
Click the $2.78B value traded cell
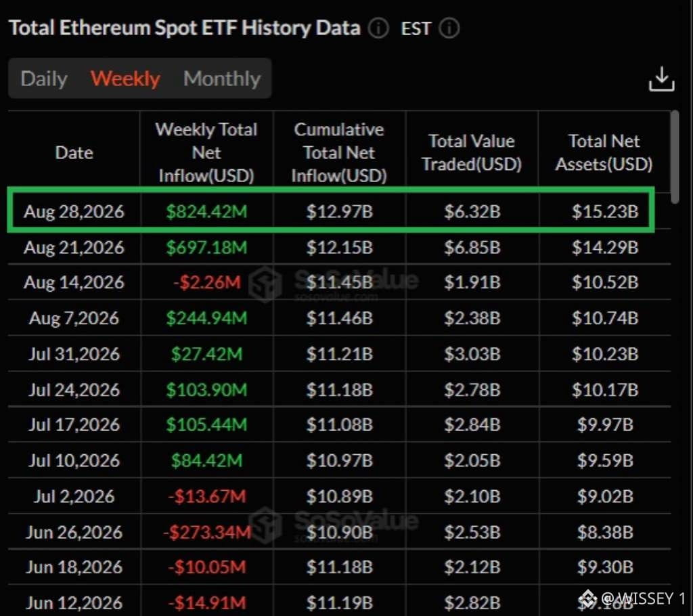pos(472,390)
